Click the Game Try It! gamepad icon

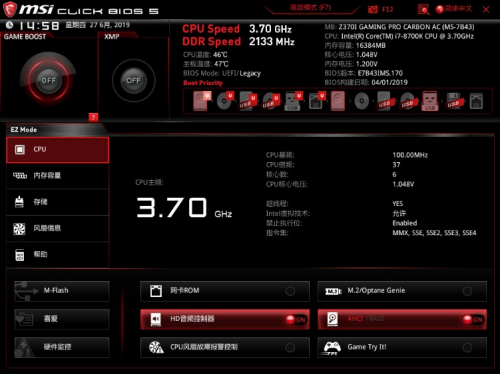332,348
